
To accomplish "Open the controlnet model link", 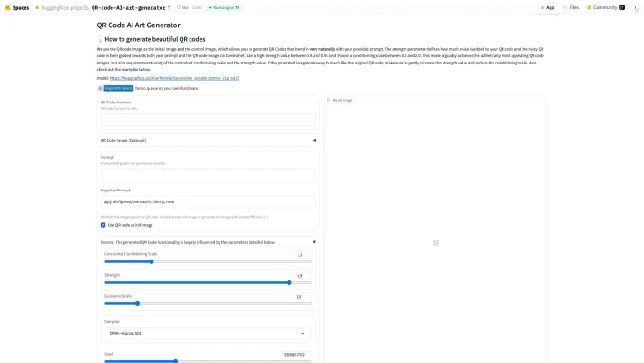I will (x=174, y=78).
